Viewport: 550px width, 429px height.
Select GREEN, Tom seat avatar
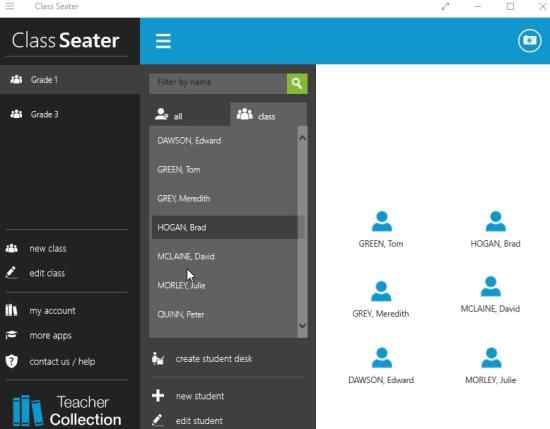pos(382,221)
